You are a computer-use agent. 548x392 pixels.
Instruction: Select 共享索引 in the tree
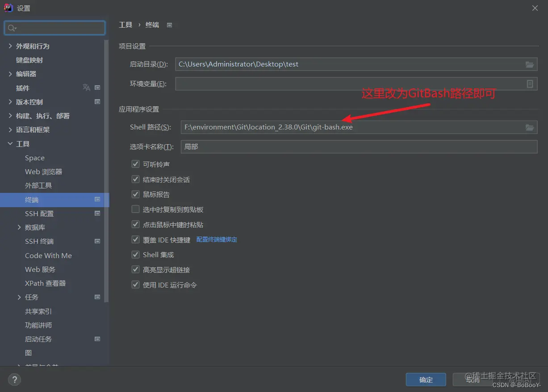(x=38, y=311)
